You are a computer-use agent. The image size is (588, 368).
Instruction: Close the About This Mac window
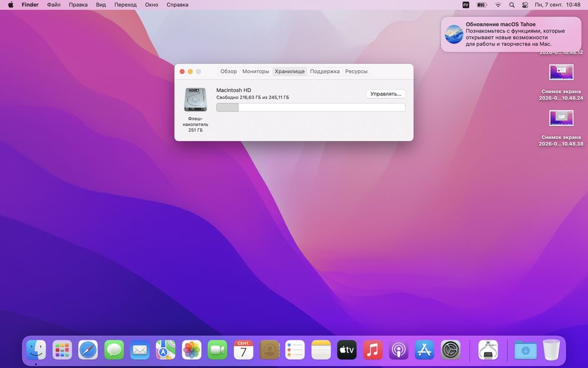click(182, 71)
